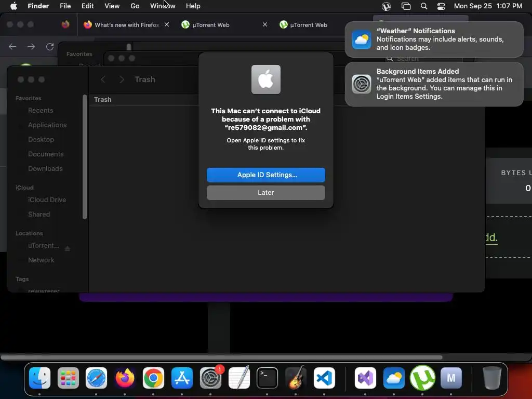
Task: Open the App Store Dock icon
Action: (x=182, y=378)
